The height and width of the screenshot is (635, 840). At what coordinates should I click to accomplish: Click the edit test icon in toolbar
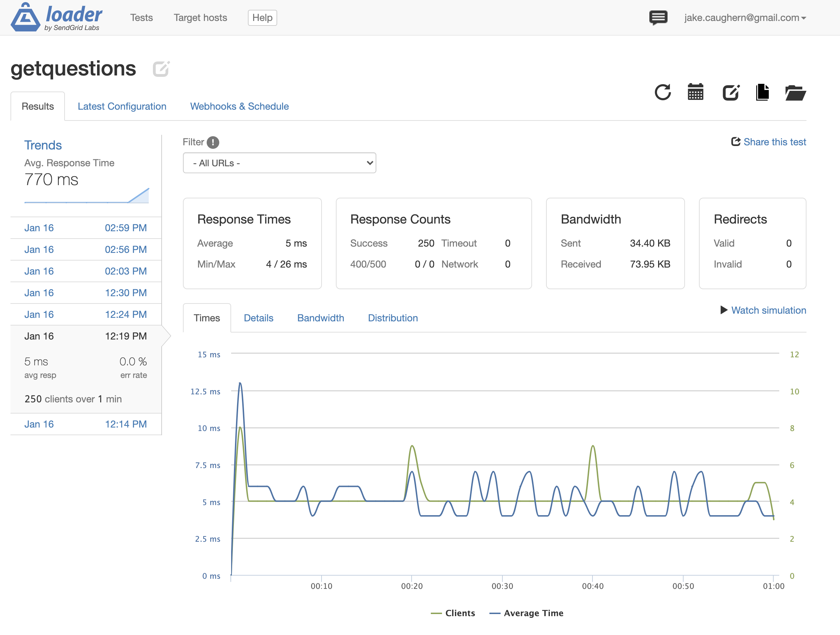coord(731,92)
